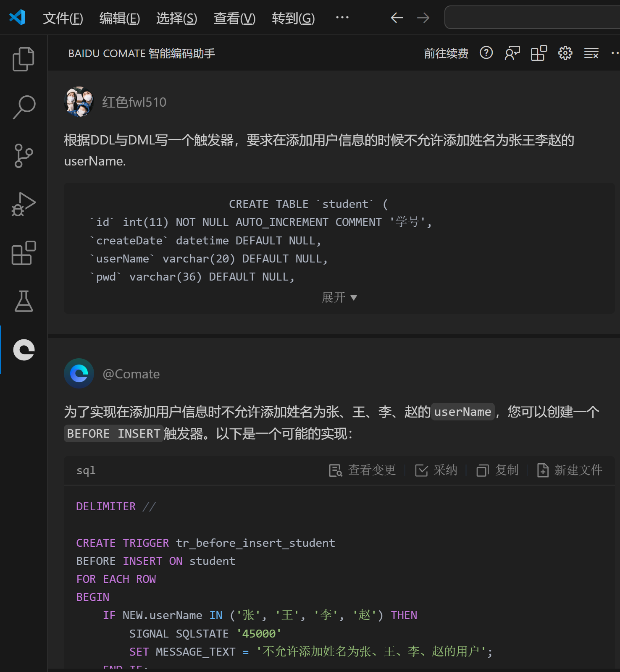This screenshot has width=620, height=672.
Task: Open the Source Control view
Action: (24, 156)
